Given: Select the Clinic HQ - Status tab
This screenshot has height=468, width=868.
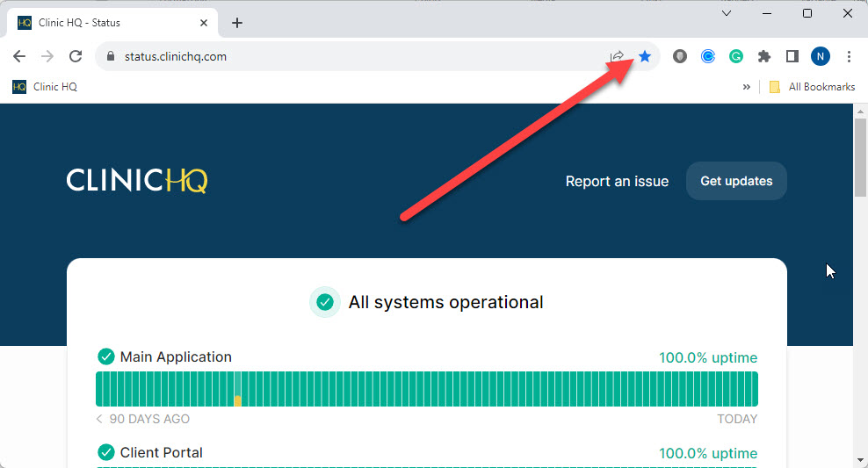Looking at the screenshot, I should [x=105, y=23].
